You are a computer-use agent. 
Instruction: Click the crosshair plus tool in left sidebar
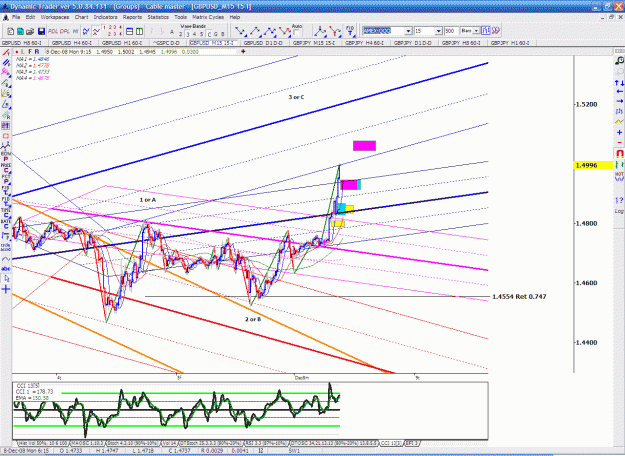pyautogui.click(x=6, y=289)
